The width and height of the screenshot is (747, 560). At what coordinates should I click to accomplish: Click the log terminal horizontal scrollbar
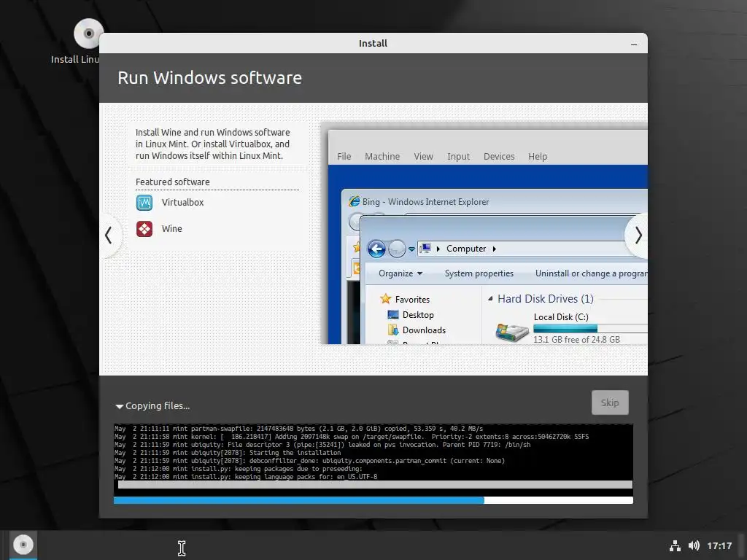coord(375,485)
